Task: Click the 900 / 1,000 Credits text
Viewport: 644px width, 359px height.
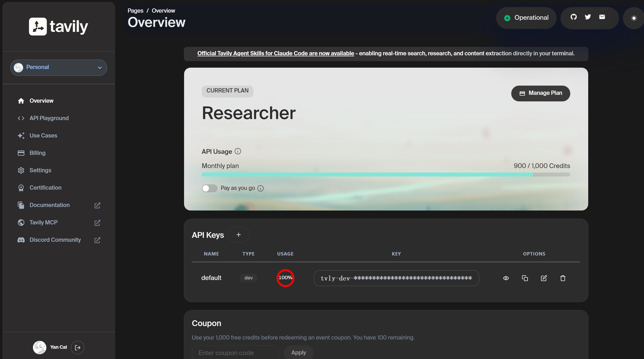Action: 542,166
